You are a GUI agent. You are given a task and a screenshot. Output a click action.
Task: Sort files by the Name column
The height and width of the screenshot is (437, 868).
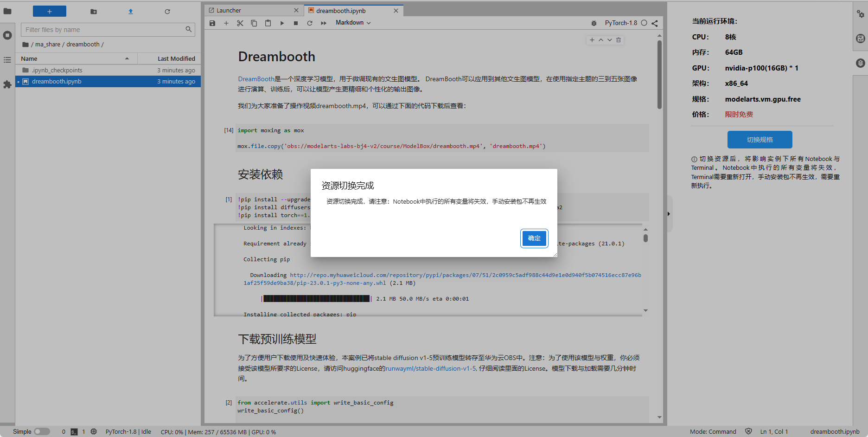[76, 58]
